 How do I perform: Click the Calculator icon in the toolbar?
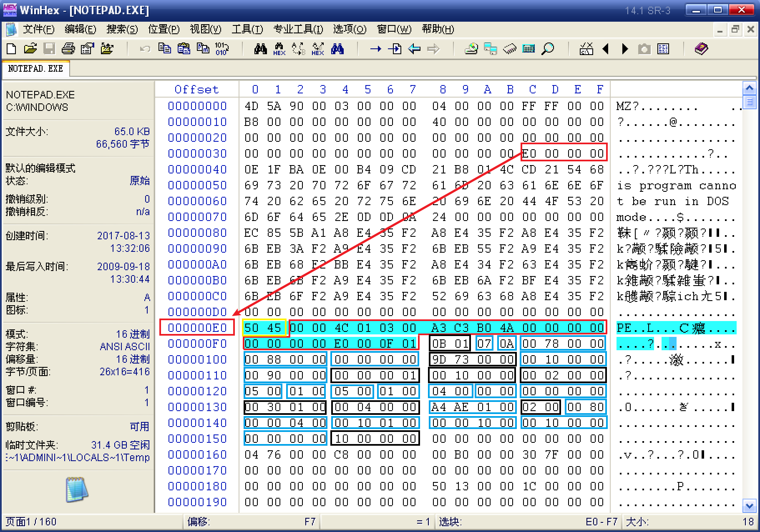pyautogui.click(x=528, y=49)
